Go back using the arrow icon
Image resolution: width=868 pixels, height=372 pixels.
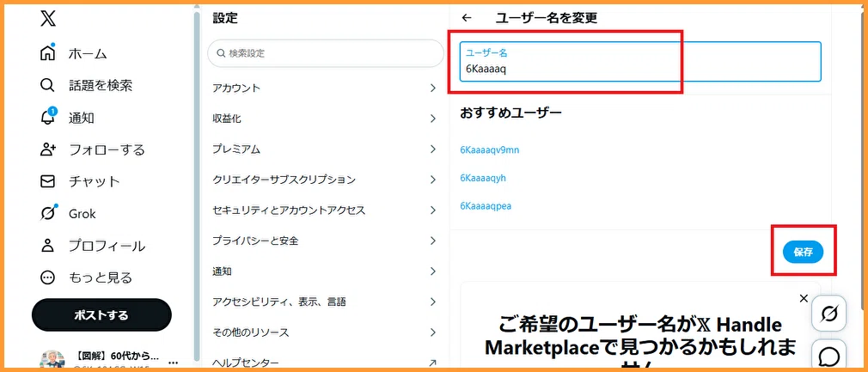click(x=467, y=18)
